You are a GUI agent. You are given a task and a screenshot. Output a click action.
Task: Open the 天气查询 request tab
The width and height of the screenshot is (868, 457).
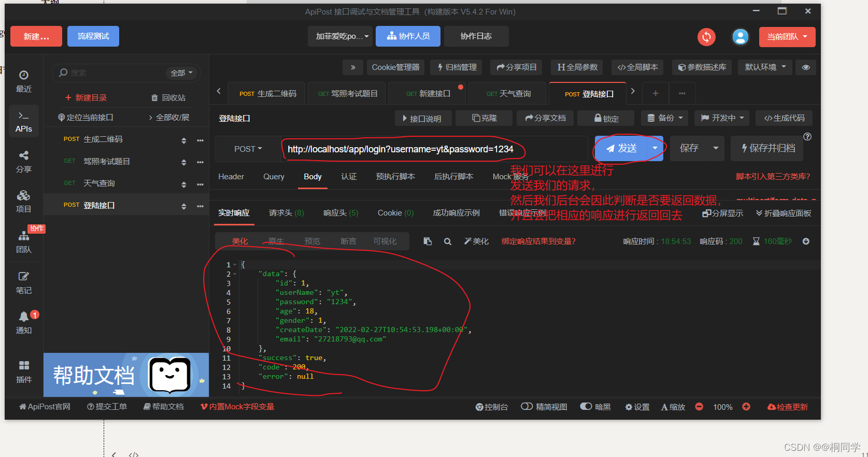pos(508,93)
